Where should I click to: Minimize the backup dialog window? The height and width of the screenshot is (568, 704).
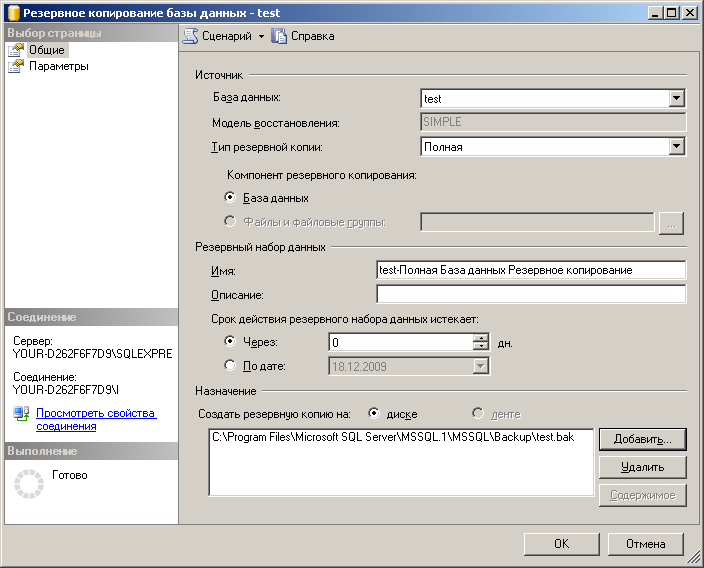click(656, 13)
